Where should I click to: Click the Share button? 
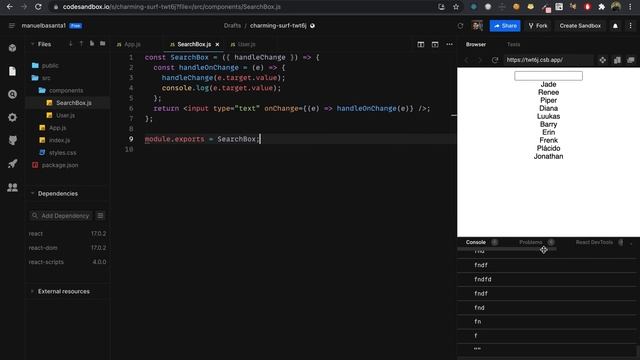click(505, 26)
